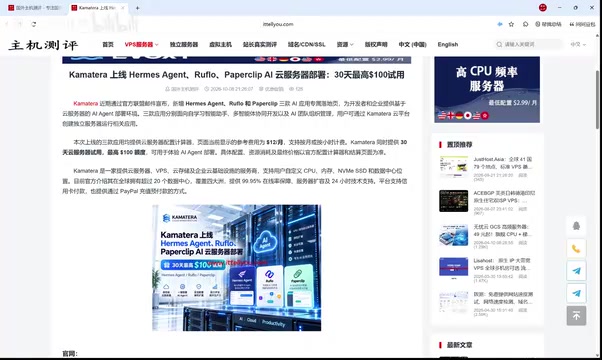Open the browser profile avatar
The image size is (602, 360).
click(x=542, y=7)
